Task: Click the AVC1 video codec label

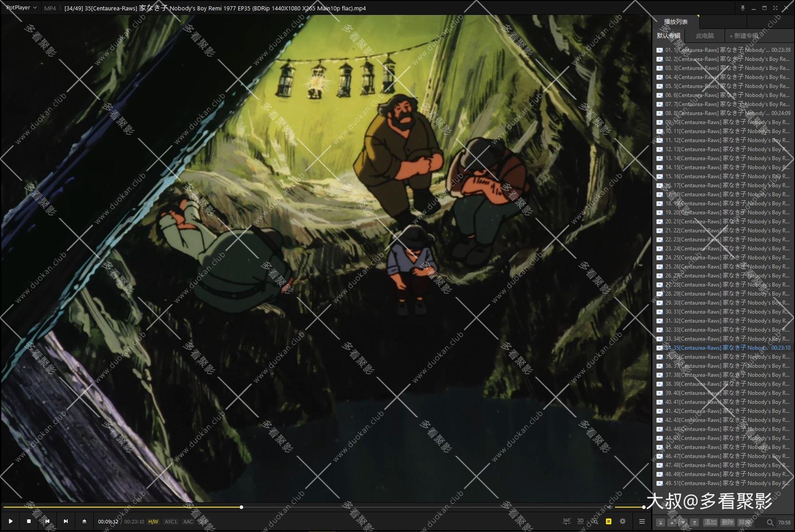Action: pyautogui.click(x=171, y=522)
